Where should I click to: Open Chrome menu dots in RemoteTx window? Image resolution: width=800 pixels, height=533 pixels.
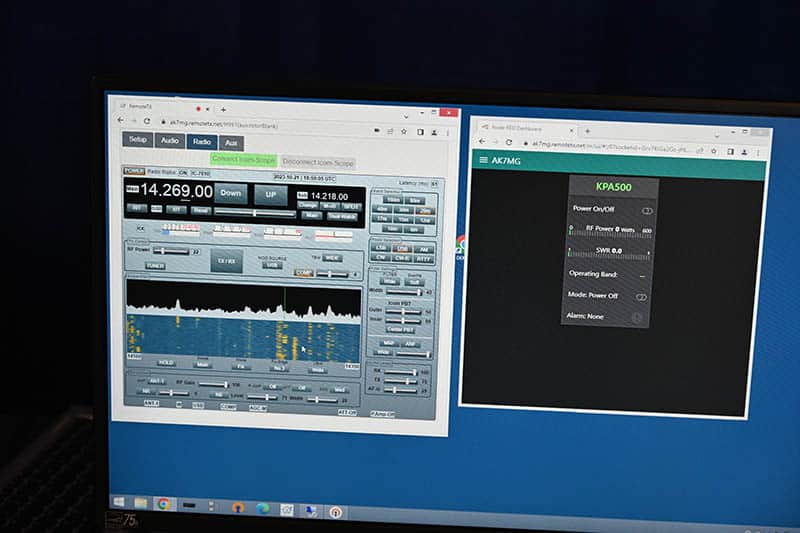(447, 133)
